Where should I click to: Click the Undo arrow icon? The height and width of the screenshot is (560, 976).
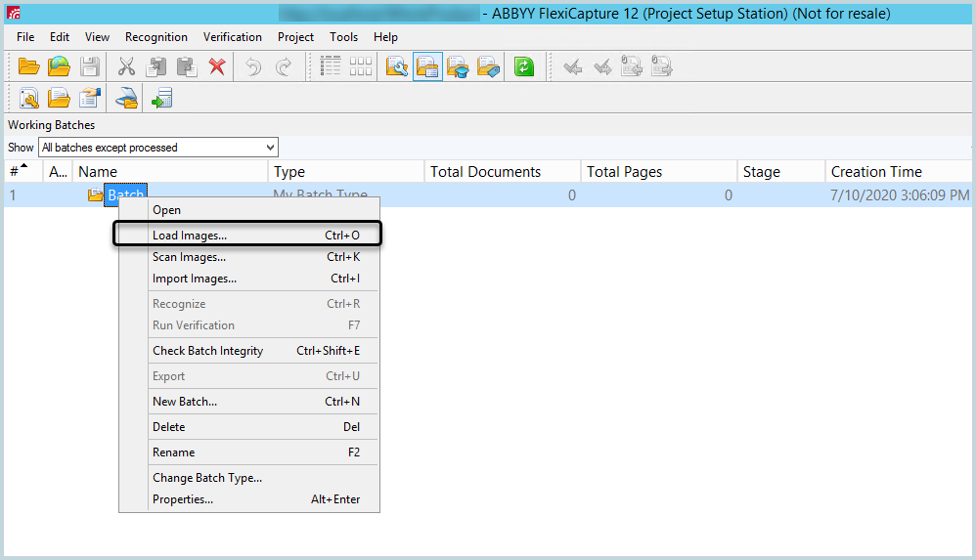click(253, 66)
